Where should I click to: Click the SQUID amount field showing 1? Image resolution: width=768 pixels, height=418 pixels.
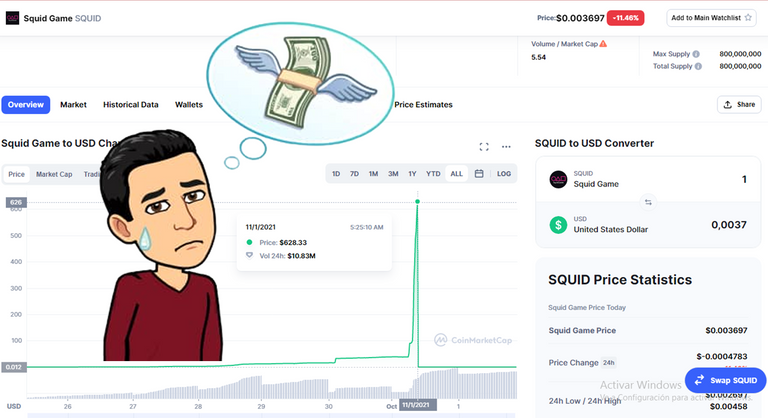tap(744, 179)
